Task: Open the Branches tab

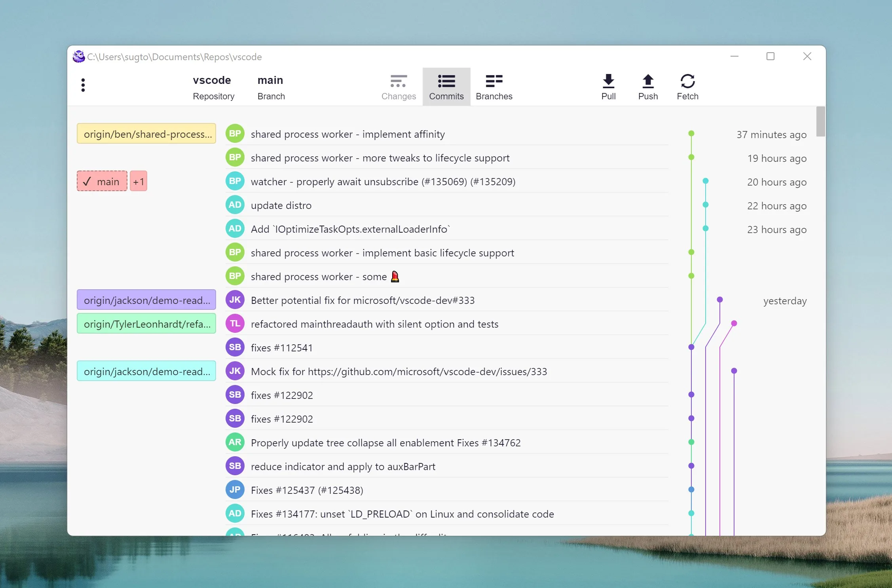Action: point(494,87)
